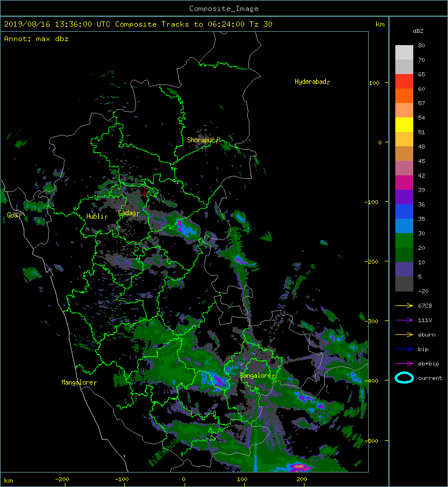Click the 100 right axis tick label

(x=374, y=83)
